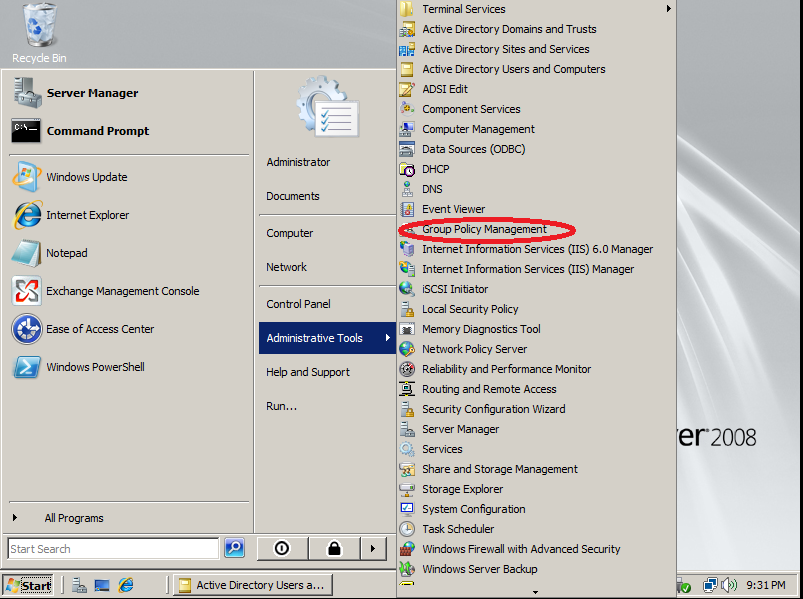Open Exchange Management Console
The height and width of the screenshot is (599, 803).
[x=106, y=291]
